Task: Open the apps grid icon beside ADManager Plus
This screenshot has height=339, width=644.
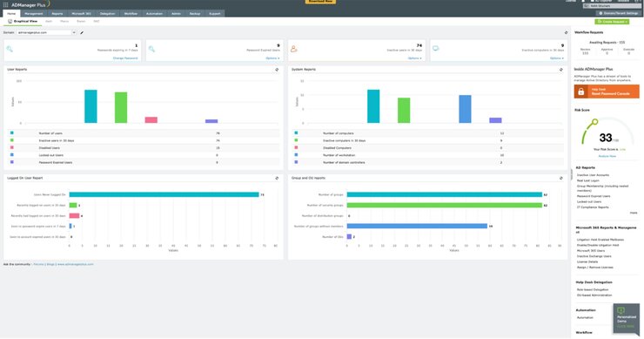Action: (x=6, y=5)
